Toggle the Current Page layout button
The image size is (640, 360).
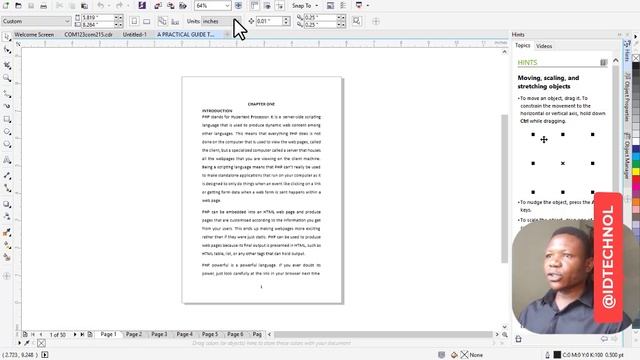coord(175,21)
